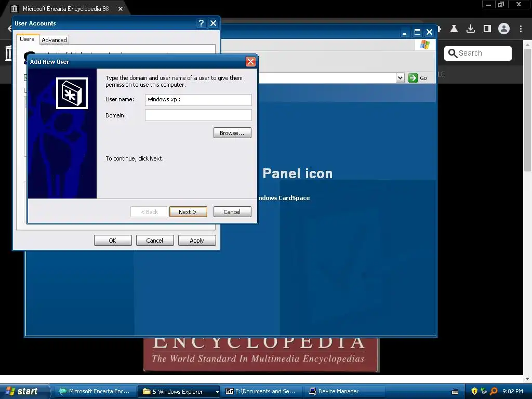Maximize the explorer window behind the dialogs

(417, 32)
